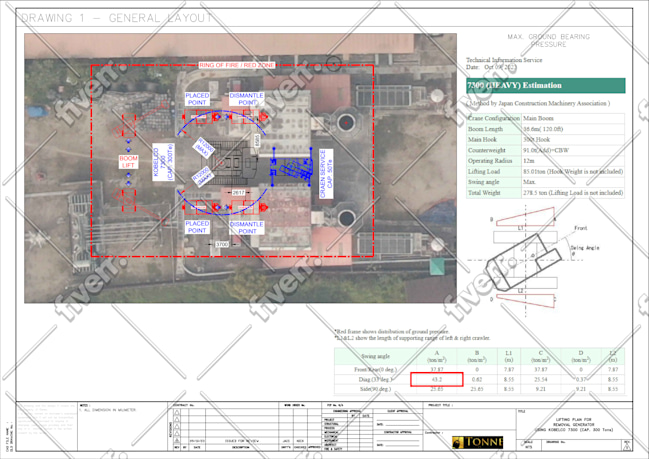Click the 'Boom Length' row label
The height and width of the screenshot is (459, 649).
pos(485,129)
